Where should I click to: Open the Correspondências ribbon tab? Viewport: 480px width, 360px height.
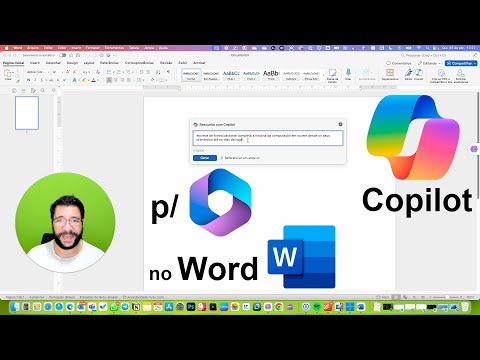[139, 63]
